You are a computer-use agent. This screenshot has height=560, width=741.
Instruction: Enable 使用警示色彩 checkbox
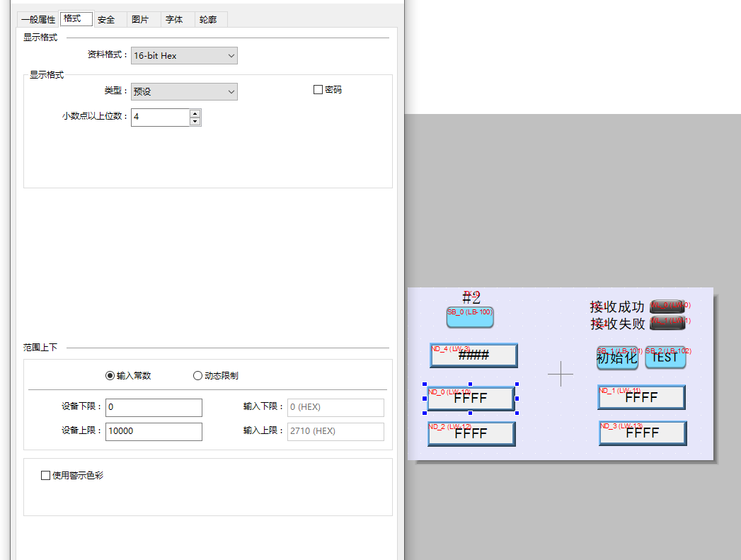coord(46,476)
